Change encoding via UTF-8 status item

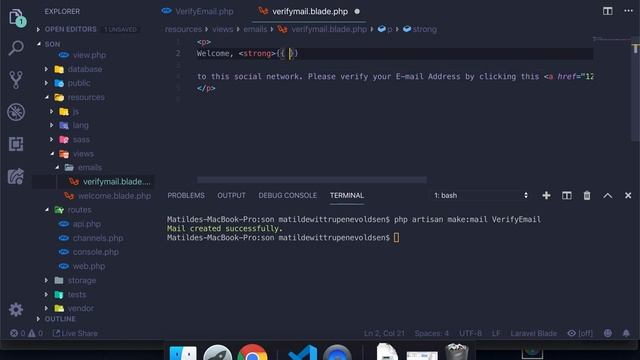[470, 333]
